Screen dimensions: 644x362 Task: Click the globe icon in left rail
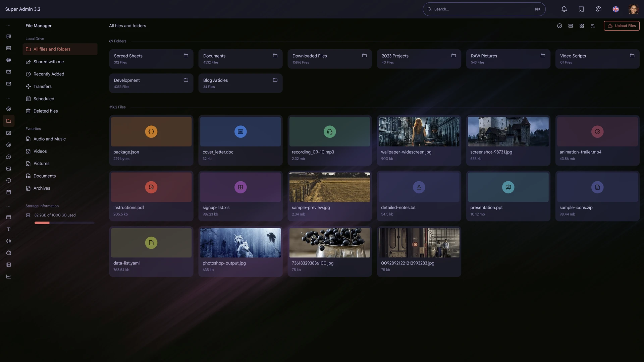pos(9,60)
